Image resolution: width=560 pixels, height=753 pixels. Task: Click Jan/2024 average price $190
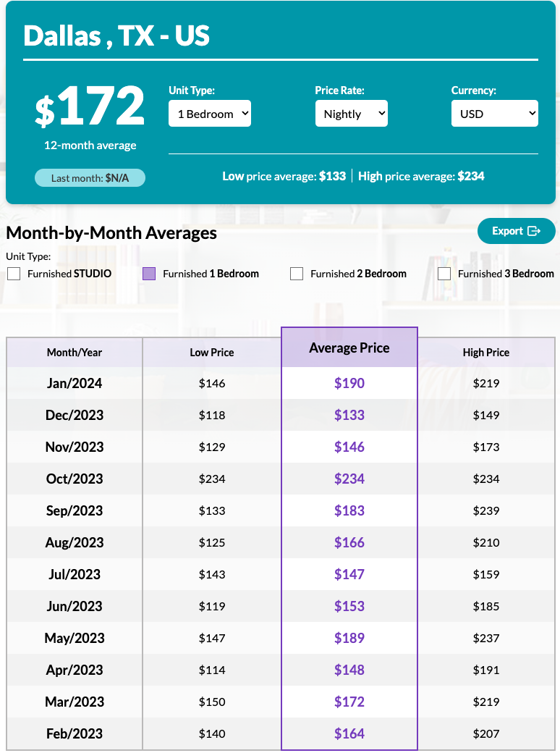(349, 383)
